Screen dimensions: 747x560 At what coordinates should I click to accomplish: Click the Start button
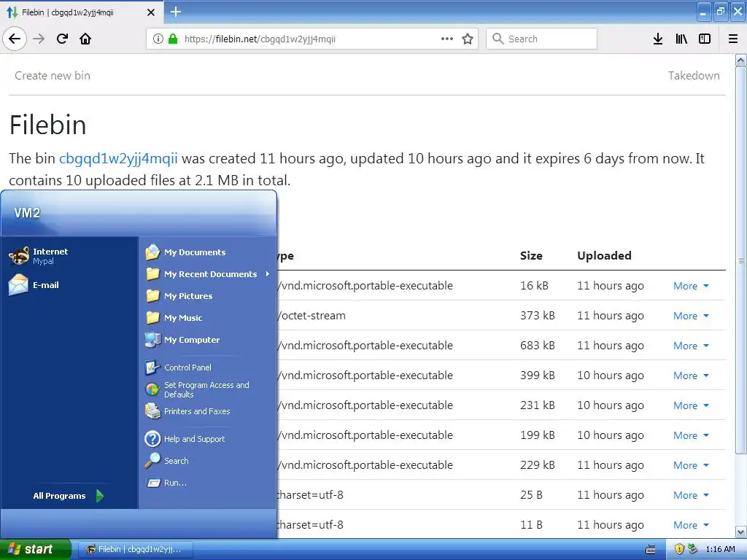pyautogui.click(x=35, y=549)
